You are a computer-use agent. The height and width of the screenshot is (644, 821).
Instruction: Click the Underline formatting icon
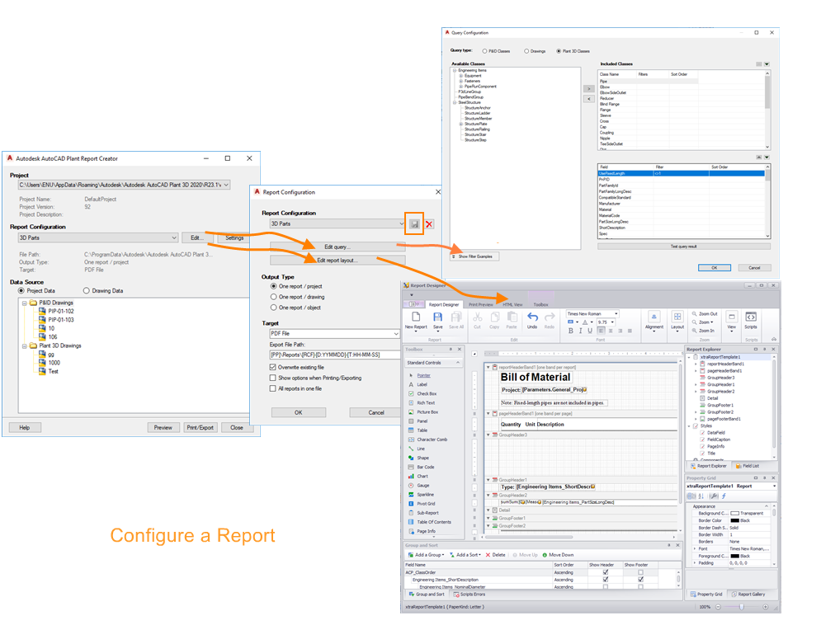[x=590, y=331]
